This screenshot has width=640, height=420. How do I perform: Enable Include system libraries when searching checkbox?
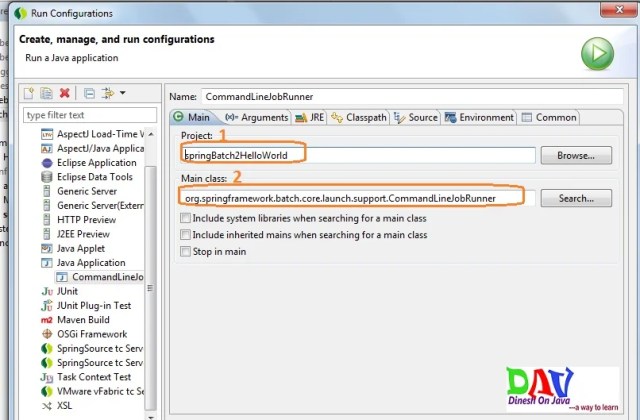point(185,218)
